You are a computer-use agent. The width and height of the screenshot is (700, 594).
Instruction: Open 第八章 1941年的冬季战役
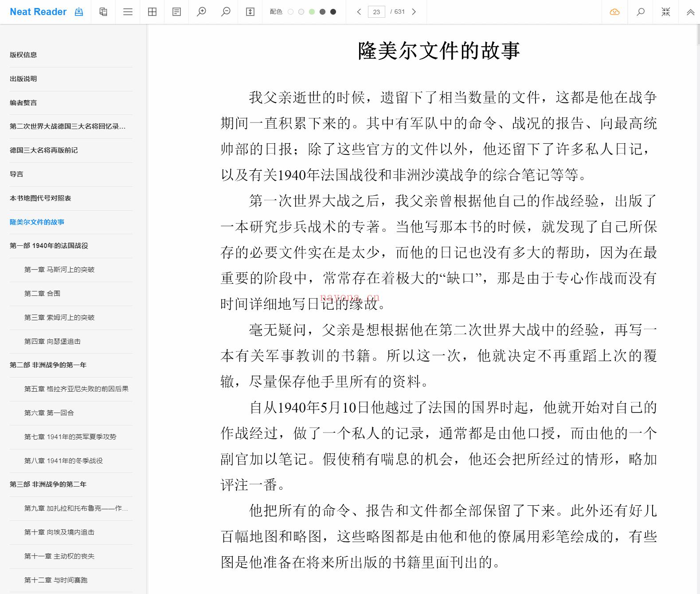63,461
